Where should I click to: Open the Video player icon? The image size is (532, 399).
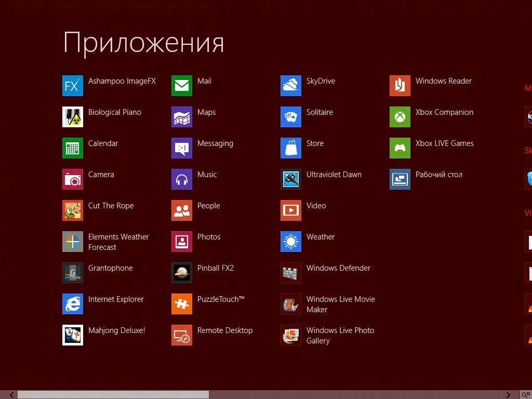(291, 210)
